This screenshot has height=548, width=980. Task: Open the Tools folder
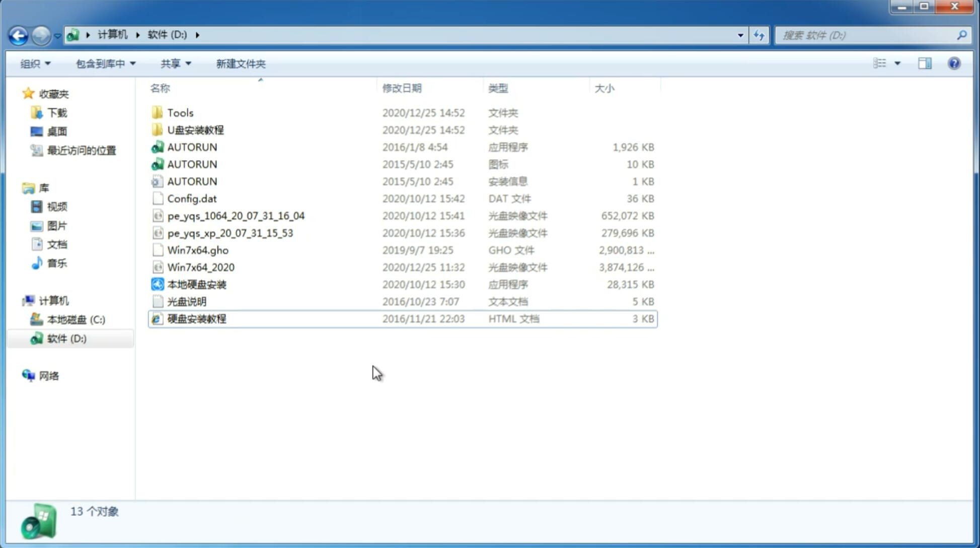tap(180, 112)
